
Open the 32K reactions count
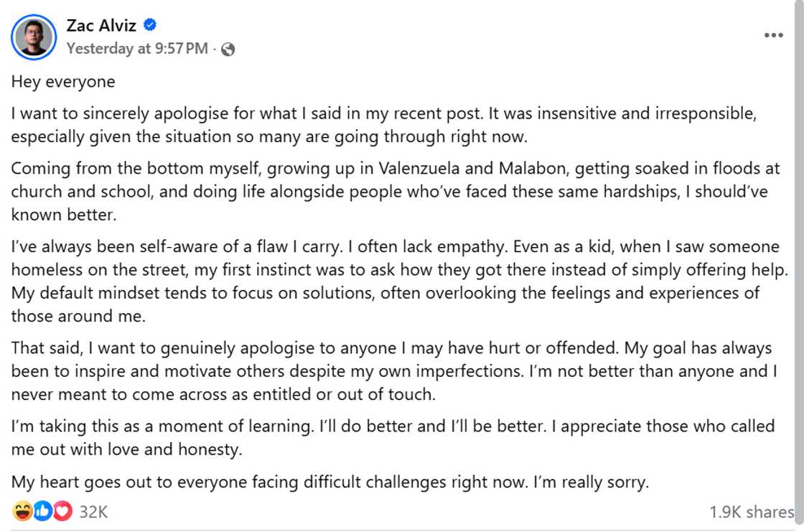[x=93, y=512]
